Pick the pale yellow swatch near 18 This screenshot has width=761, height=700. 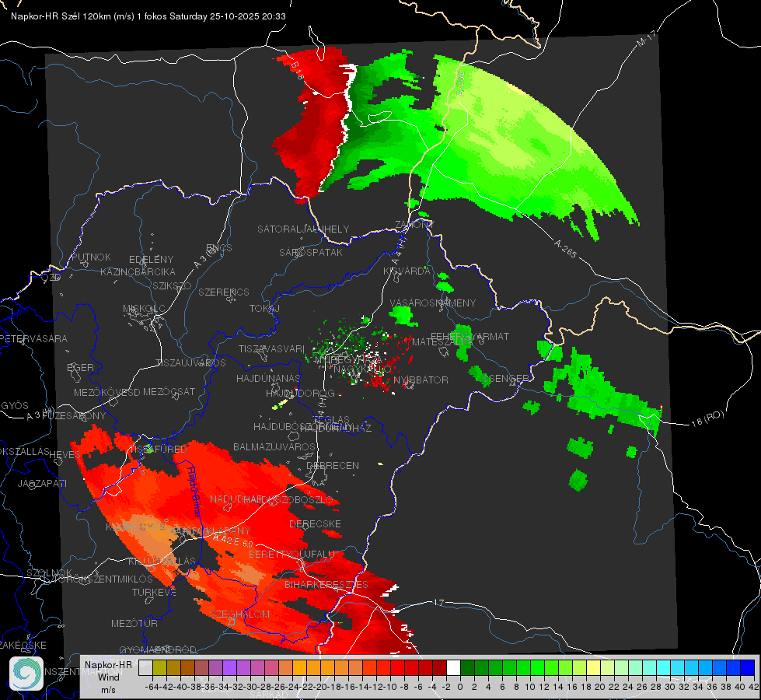[593, 667]
